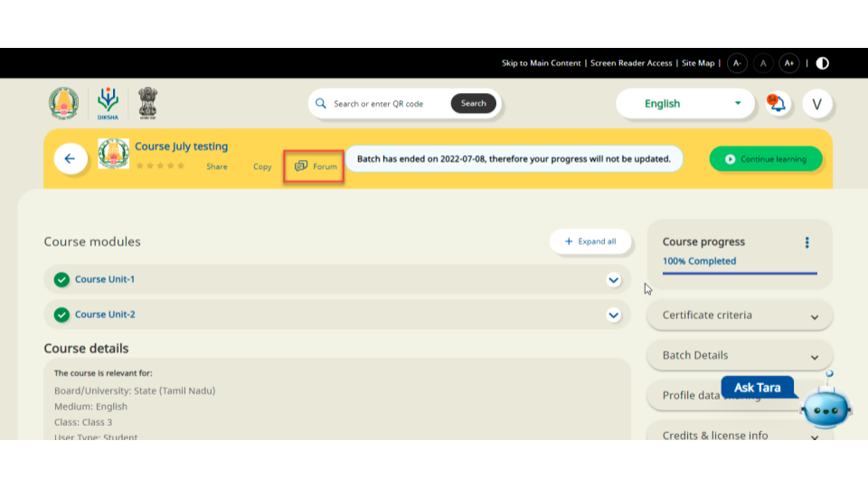The image size is (868, 488).
Task: Click the DIKSHA logo
Action: click(108, 103)
